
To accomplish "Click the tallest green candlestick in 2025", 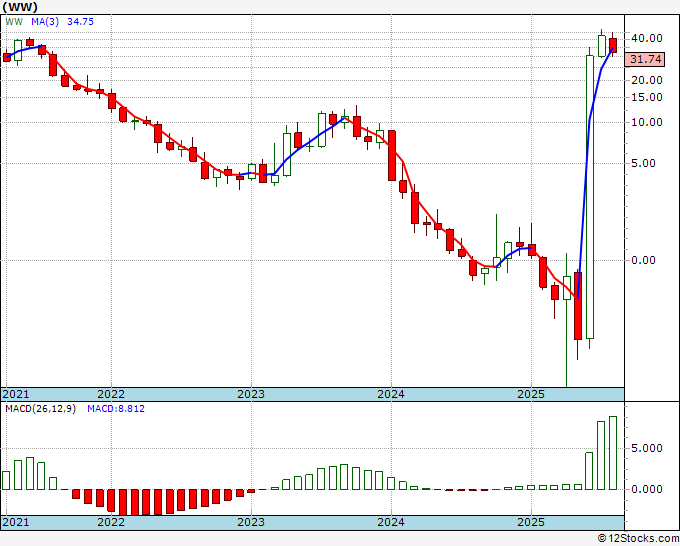I will pyautogui.click(x=590, y=197).
